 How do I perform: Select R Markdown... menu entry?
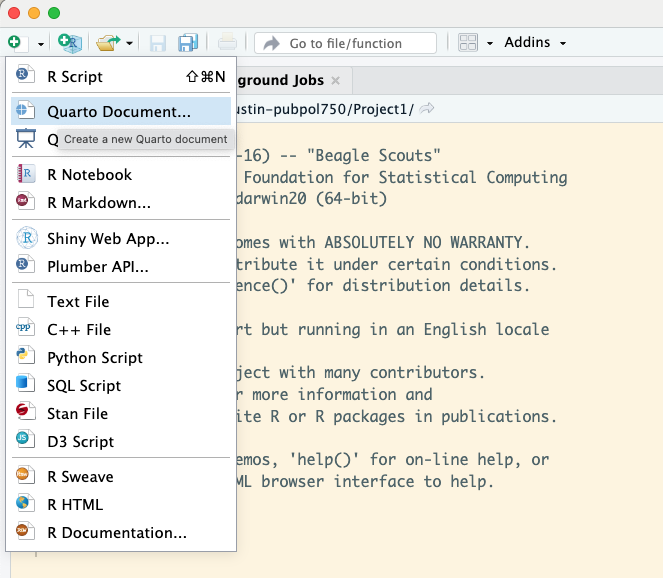(121, 203)
